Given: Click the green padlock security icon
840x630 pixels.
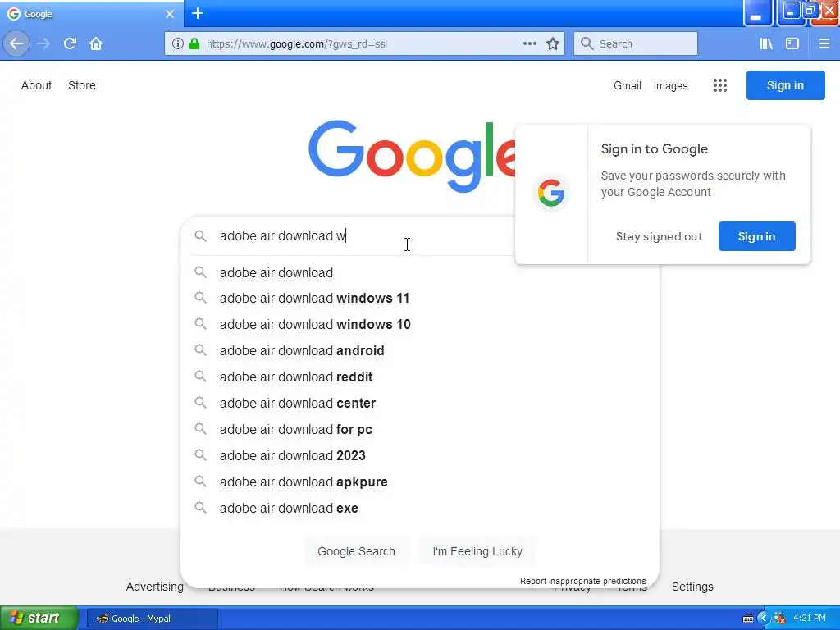Looking at the screenshot, I should (x=194, y=44).
